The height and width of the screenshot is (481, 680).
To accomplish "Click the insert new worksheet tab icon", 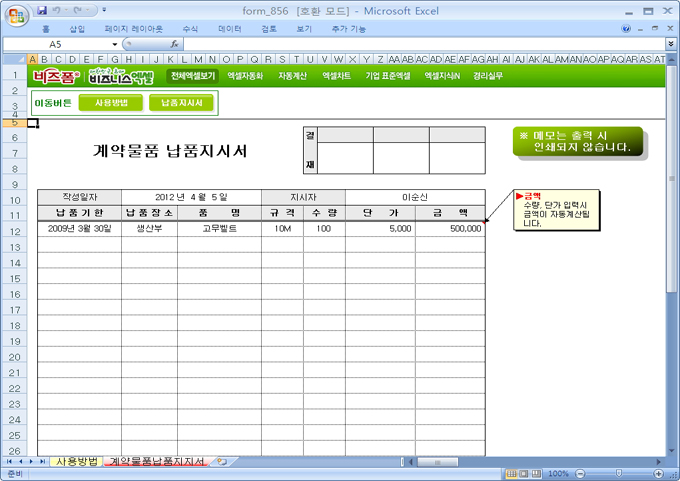I will [x=221, y=462].
